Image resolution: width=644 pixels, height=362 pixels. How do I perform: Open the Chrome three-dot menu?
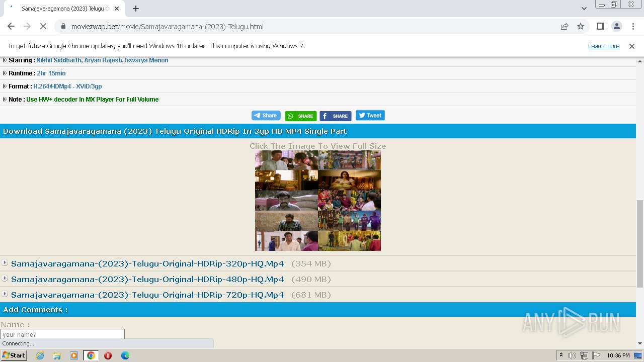point(633,26)
